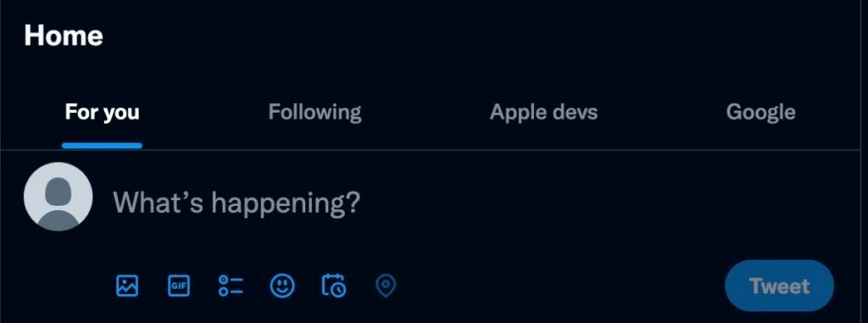Attach a photo to the new tweet
868x323 pixels.
(x=127, y=286)
